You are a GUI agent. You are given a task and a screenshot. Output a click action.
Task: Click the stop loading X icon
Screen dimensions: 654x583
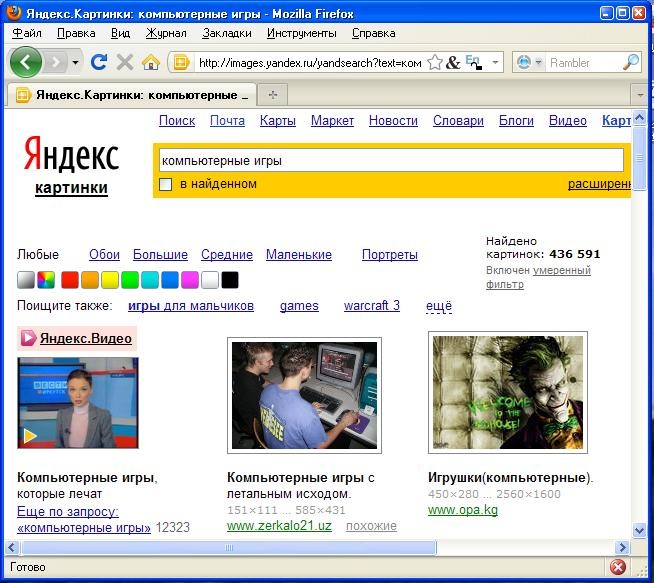pyautogui.click(x=125, y=63)
